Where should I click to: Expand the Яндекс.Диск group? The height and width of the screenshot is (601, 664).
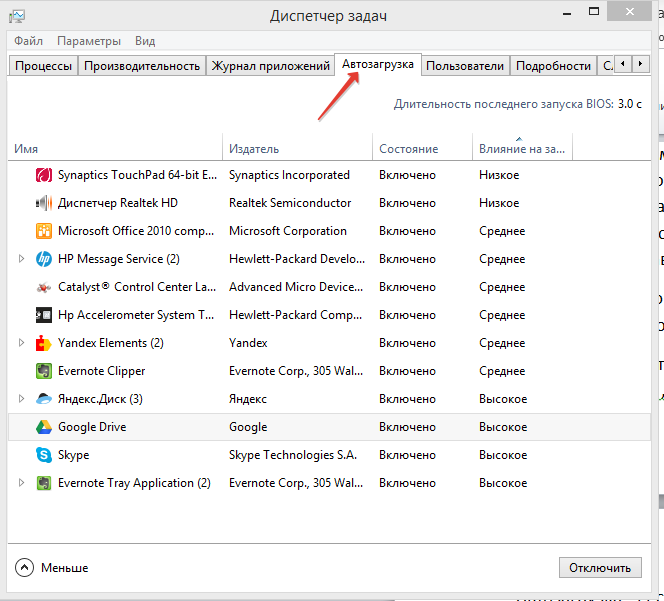point(21,399)
